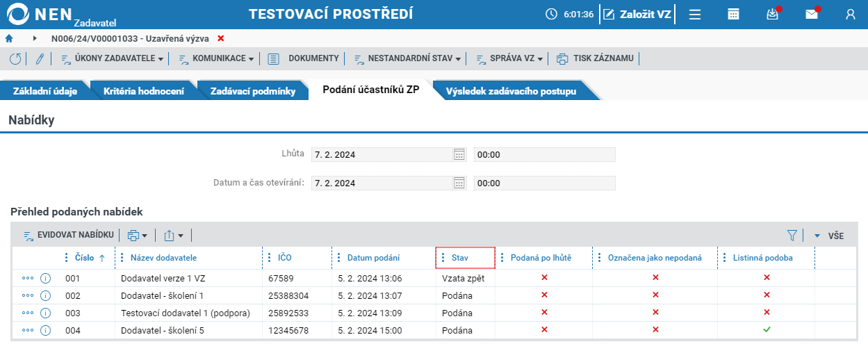Click the filter funnel icon
This screenshot has height=344, width=868.
[x=792, y=236]
